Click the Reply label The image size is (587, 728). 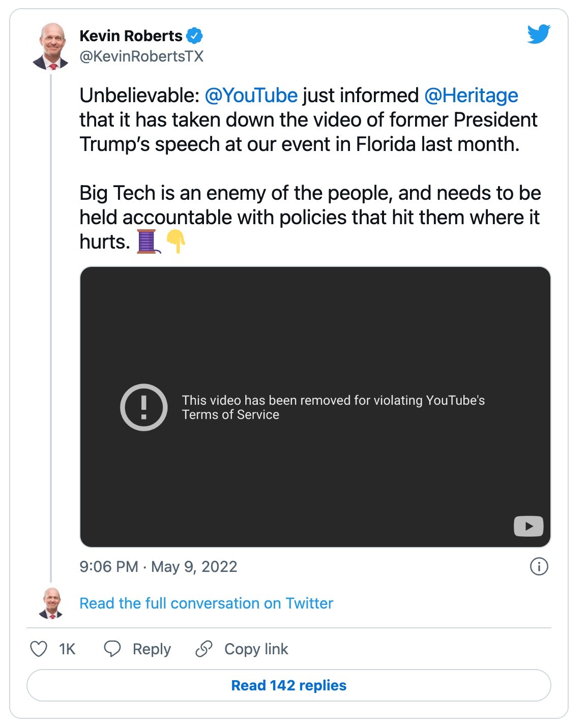coord(152,649)
